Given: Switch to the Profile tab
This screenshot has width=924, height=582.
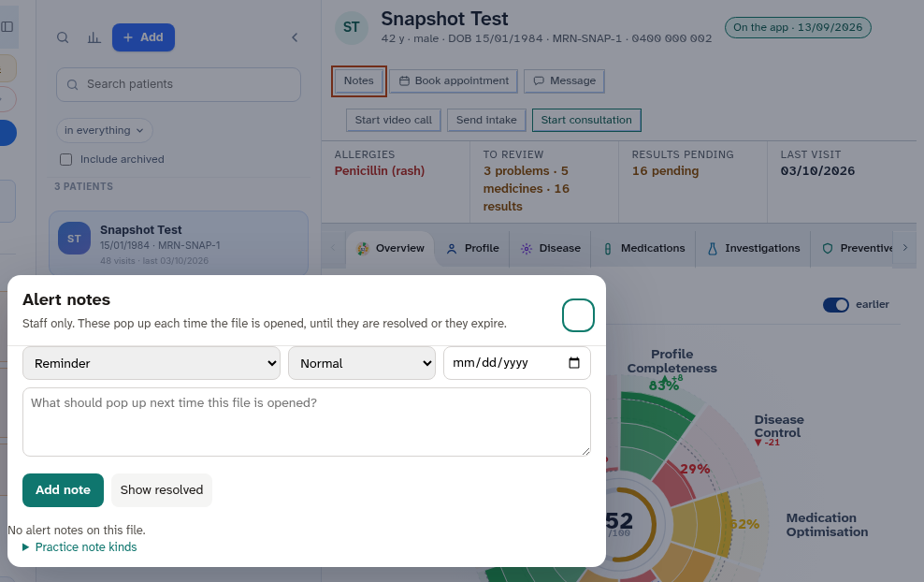Looking at the screenshot, I should pyautogui.click(x=472, y=248).
